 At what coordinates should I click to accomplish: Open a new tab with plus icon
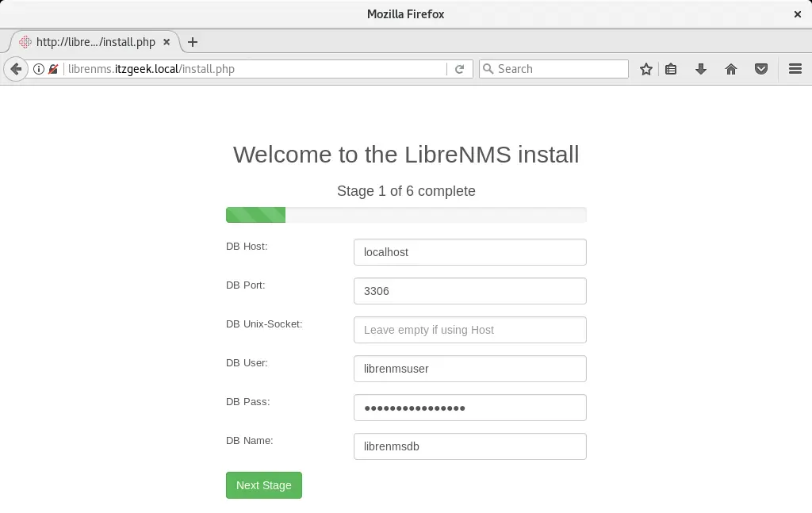[x=193, y=42]
